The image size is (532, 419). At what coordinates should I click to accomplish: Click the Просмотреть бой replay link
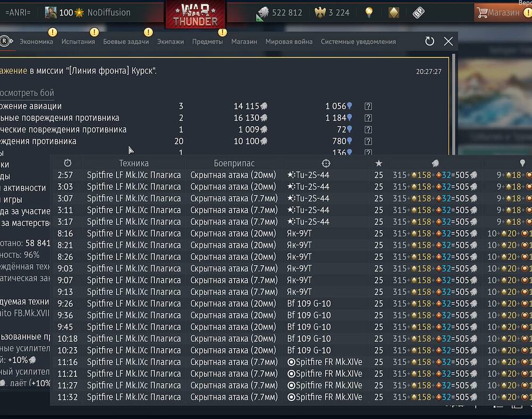[x=27, y=93]
